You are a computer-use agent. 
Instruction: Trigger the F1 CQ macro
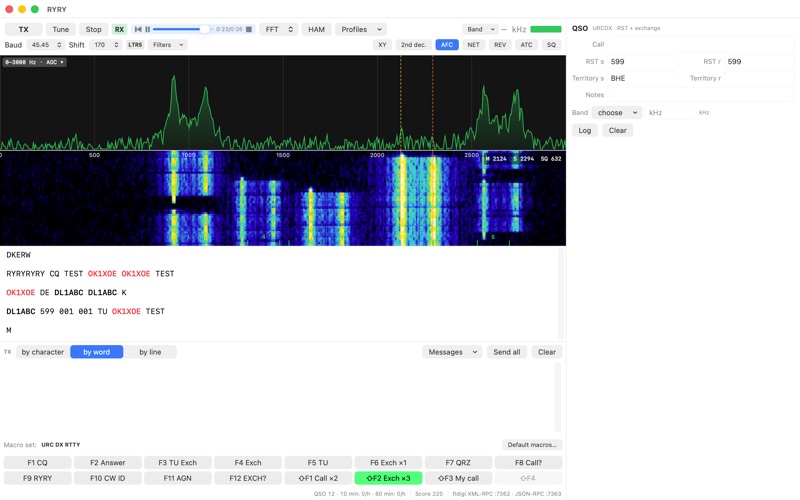coord(37,463)
